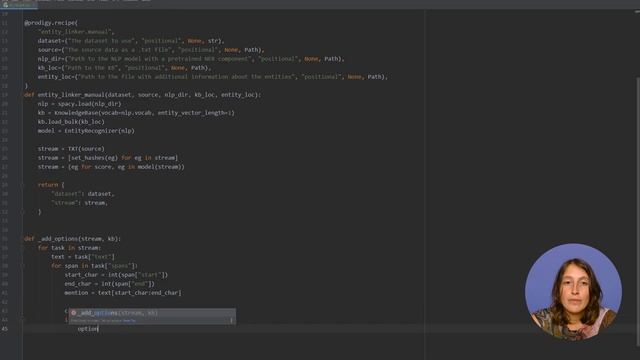The height and width of the screenshot is (360, 640).
Task: Click the stream = [set_hashes(eg) ...] line
Action: (x=108, y=158)
